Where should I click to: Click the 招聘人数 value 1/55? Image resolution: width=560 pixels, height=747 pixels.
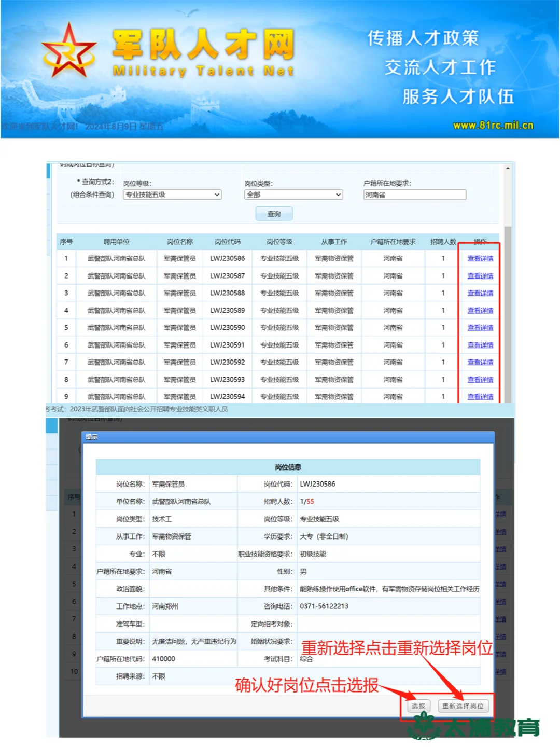pos(307,502)
